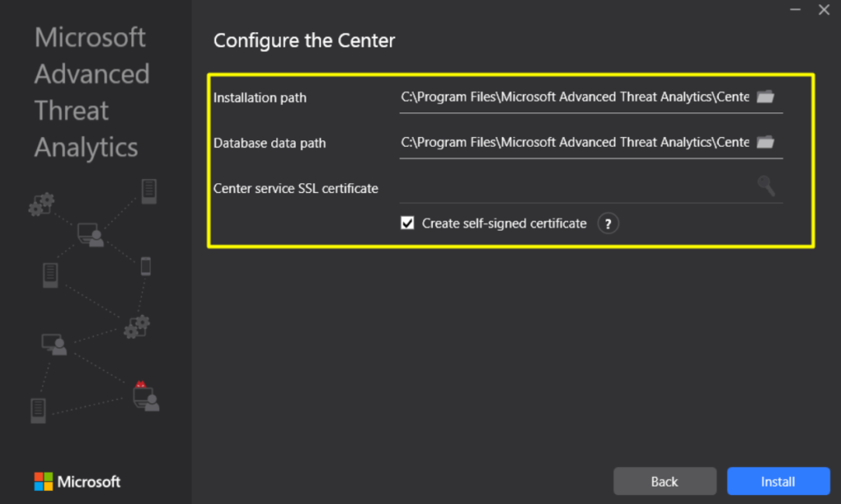
Task: Click the Microsoft logo
Action: pos(77,482)
